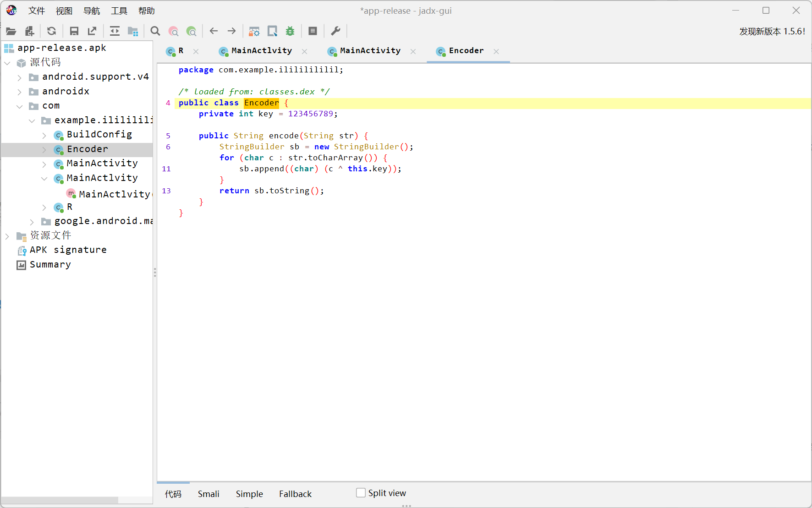Click the 发现新版本 1.5.6! update notice

coord(772,31)
